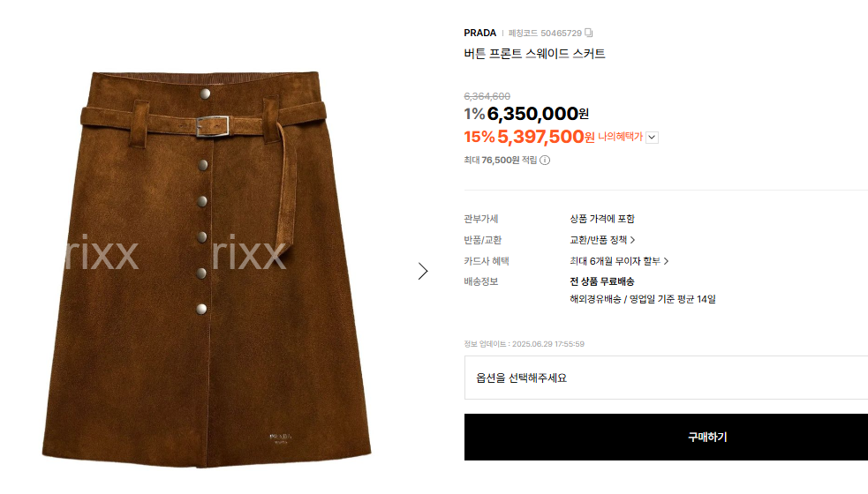This screenshot has height=494, width=868.
Task: Open 최대 6개월 무이자 할부 details
Action: pyautogui.click(x=619, y=261)
